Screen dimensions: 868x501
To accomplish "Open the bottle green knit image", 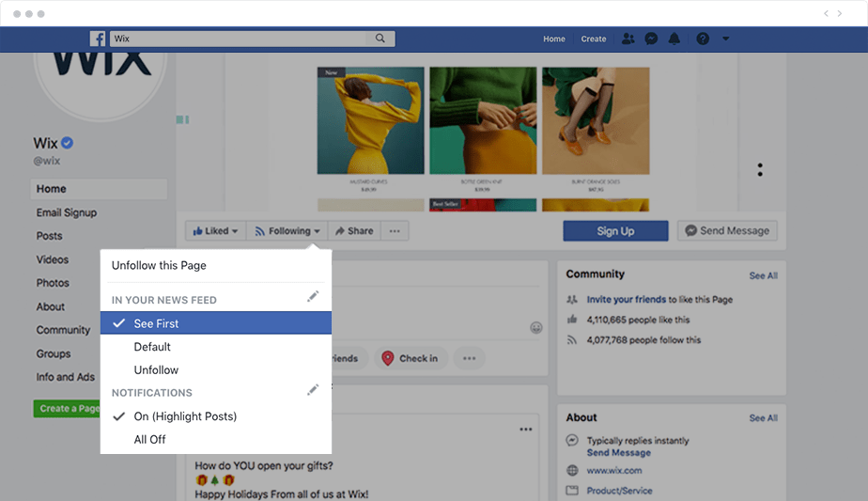I will click(483, 121).
